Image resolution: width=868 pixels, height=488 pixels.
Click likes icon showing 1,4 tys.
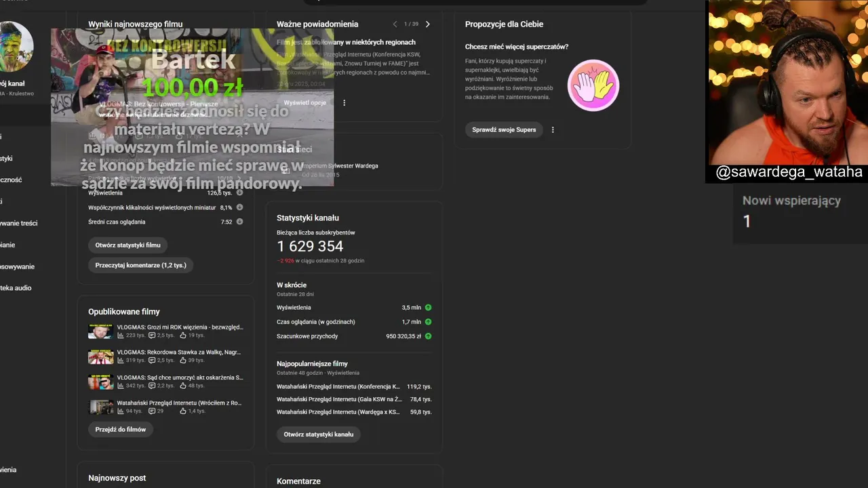183,411
